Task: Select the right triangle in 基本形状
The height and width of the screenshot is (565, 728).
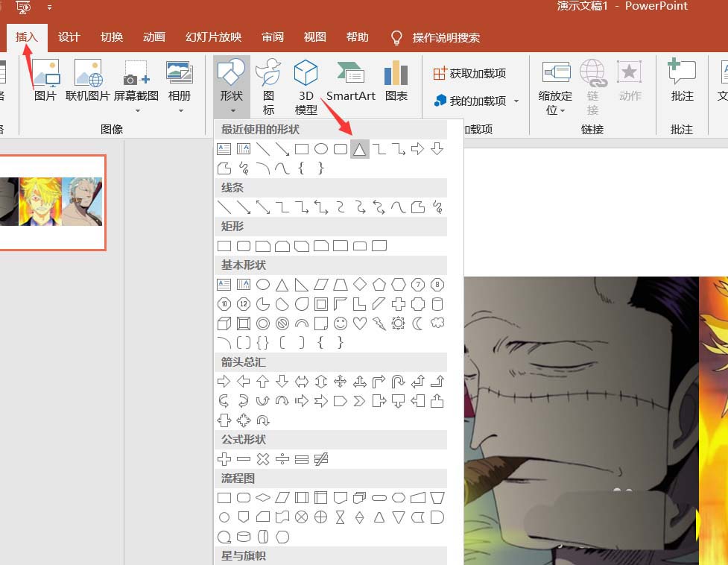Action: 301,285
